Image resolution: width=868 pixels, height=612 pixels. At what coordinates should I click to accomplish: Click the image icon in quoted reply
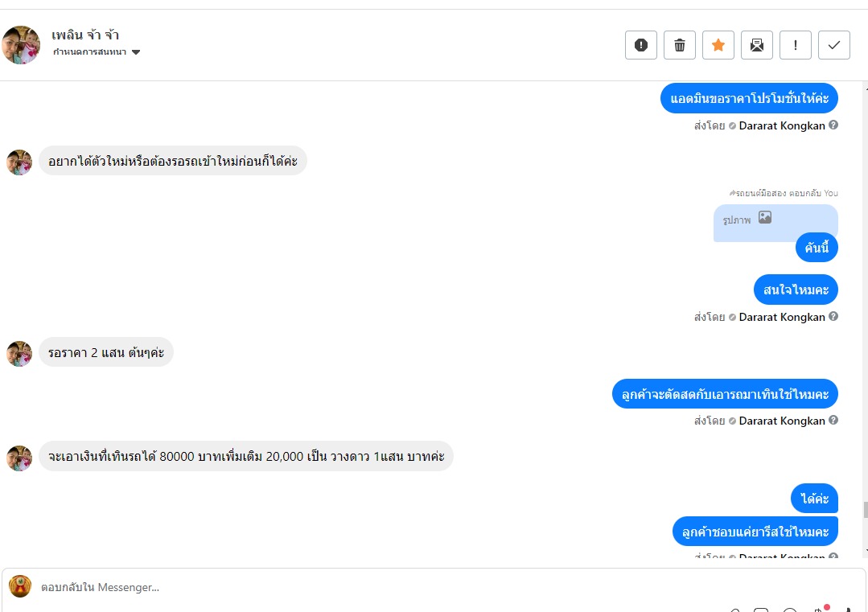click(765, 217)
